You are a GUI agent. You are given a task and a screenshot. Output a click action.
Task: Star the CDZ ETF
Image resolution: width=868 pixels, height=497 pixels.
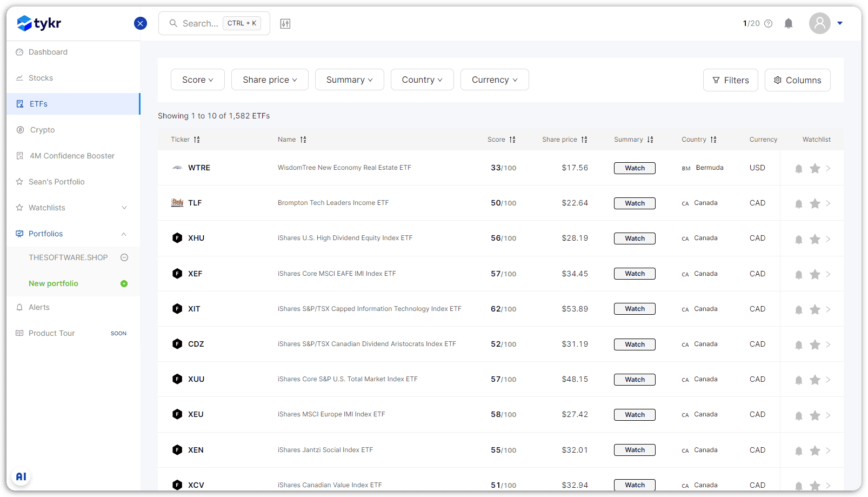pos(815,344)
